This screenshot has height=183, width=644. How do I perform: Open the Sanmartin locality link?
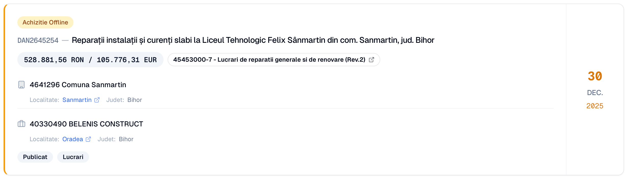pyautogui.click(x=77, y=100)
